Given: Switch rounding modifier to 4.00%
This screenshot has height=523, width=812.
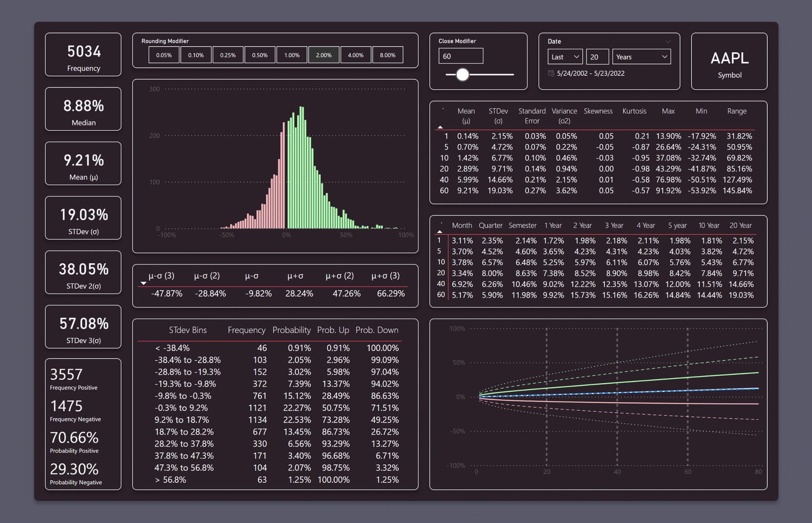Looking at the screenshot, I should [355, 55].
